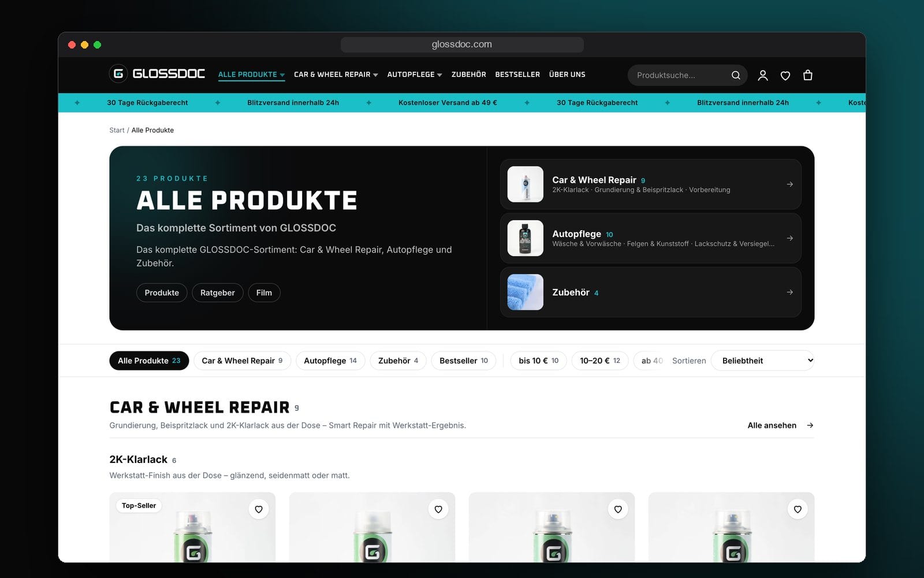The height and width of the screenshot is (578, 924).
Task: Favorite the fourth 2K-Klarlack product card
Action: (x=798, y=509)
